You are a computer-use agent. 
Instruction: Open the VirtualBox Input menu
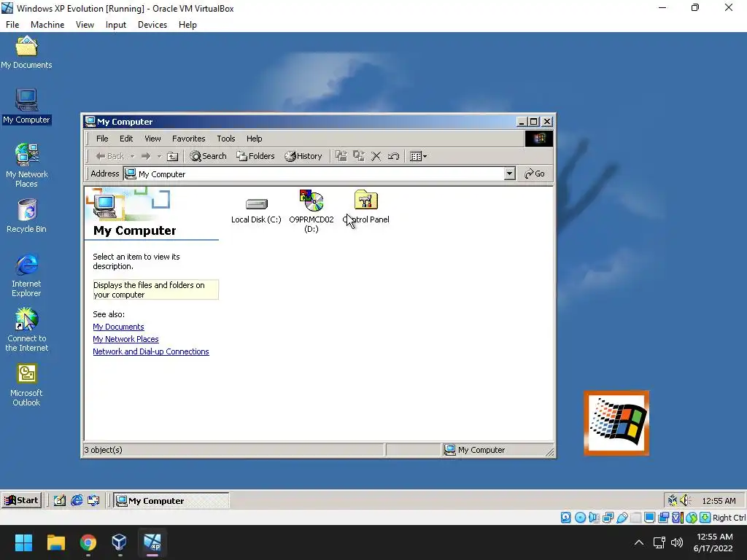[116, 25]
